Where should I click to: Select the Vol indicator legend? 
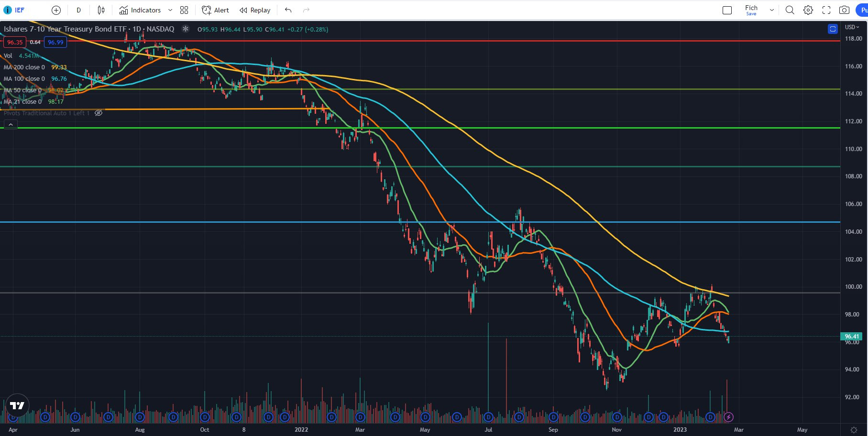click(8, 56)
